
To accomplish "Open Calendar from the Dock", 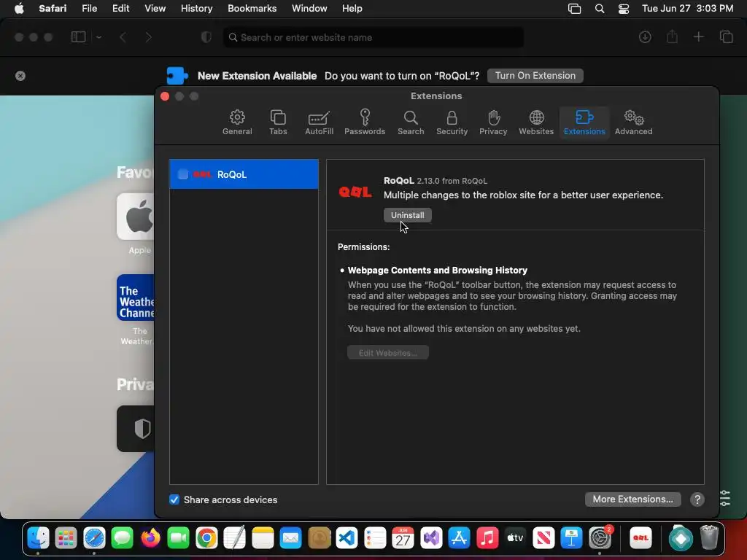I will (x=403, y=538).
